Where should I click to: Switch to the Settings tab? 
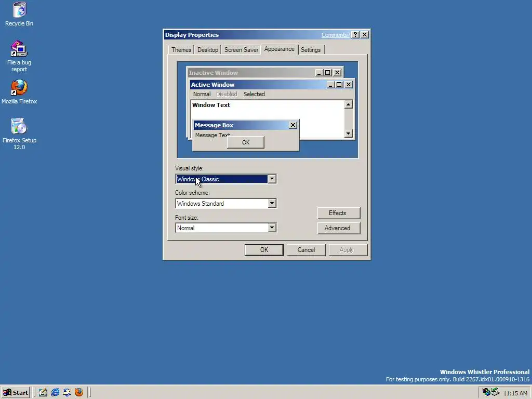(x=311, y=50)
